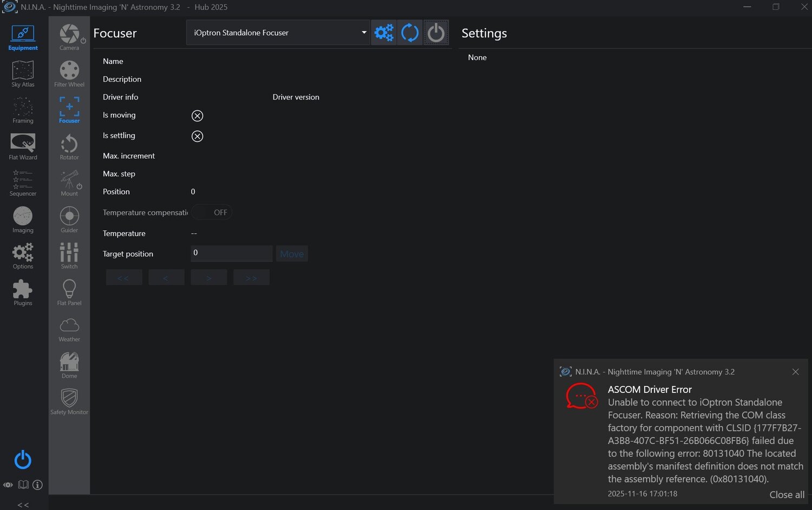Connect the focuser using the power button
812x510 pixels.
[x=436, y=33]
